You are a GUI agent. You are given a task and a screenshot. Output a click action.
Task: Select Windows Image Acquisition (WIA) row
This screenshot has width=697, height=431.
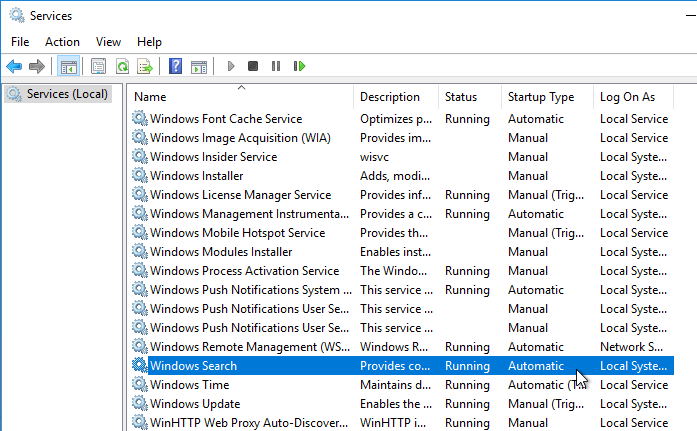[x=402, y=138]
